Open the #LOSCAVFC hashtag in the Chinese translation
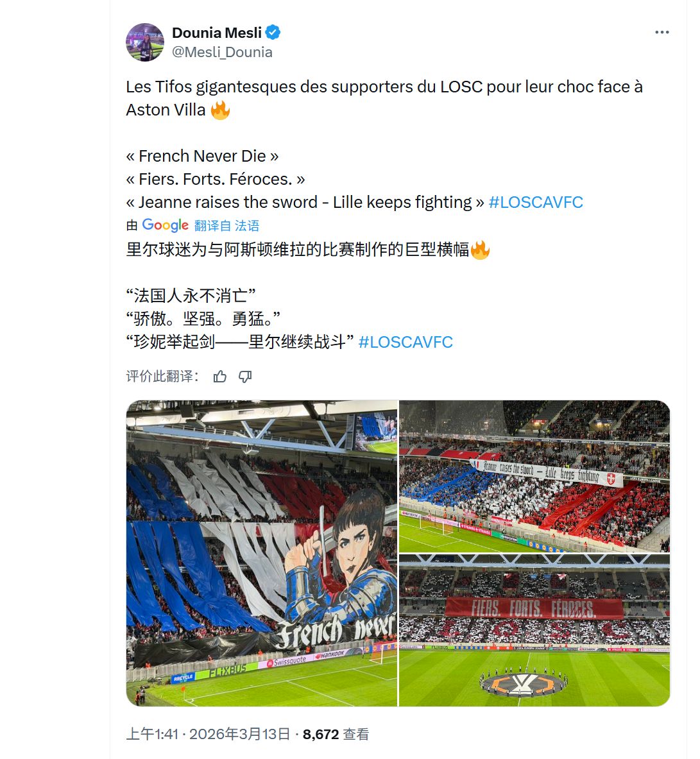 (405, 342)
